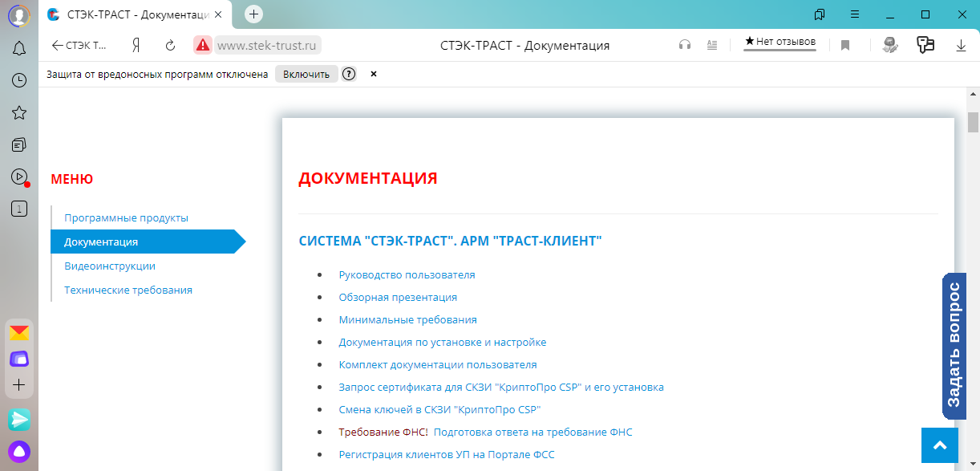Open Регистрация клиентов УП на Портале ФСС
This screenshot has width=980, height=471.
pos(447,455)
